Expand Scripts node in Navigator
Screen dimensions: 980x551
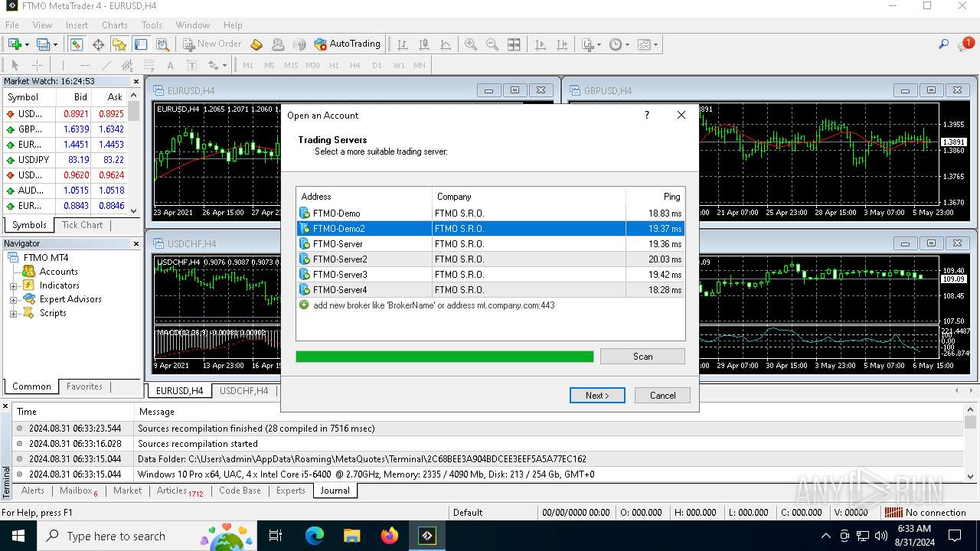point(13,313)
